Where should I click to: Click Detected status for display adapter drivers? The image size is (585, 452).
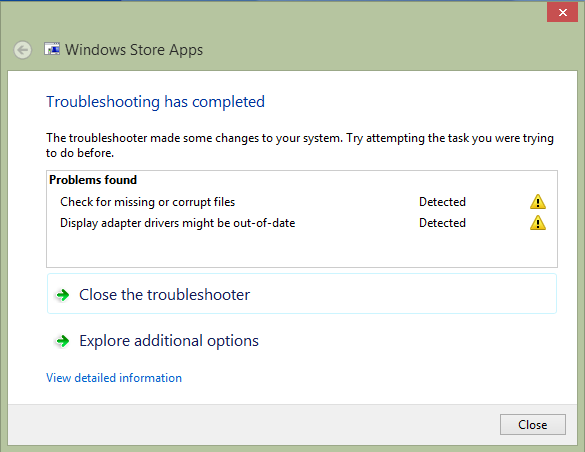[442, 223]
